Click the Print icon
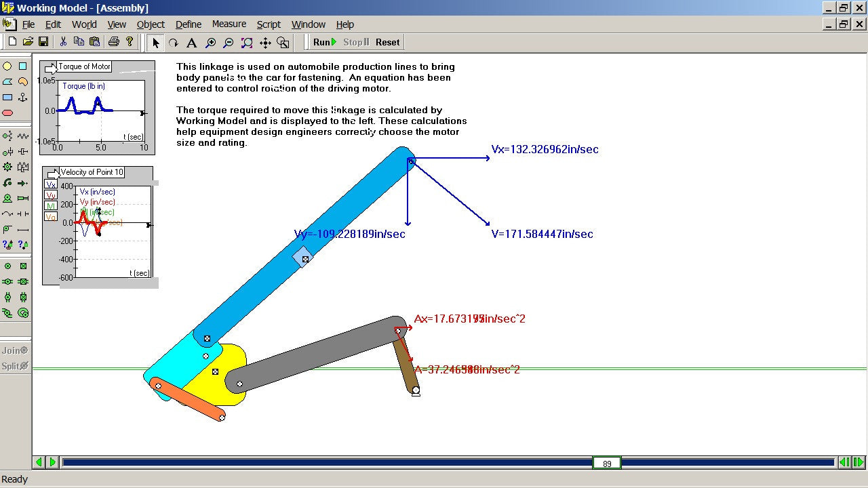This screenshot has width=868, height=488. coord(113,42)
